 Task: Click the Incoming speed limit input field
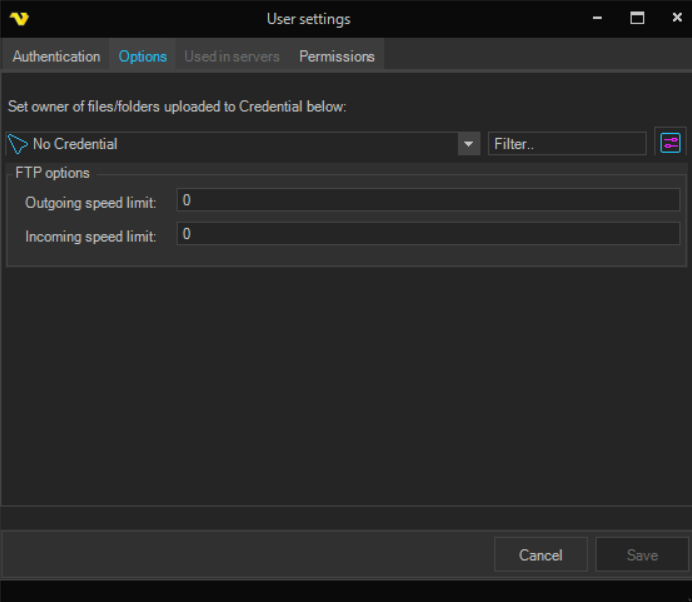pos(428,234)
